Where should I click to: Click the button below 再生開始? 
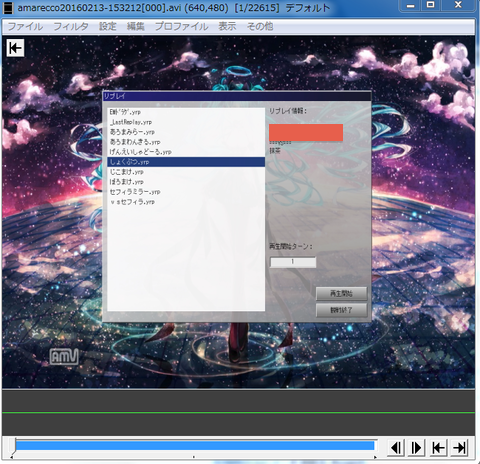[341, 310]
